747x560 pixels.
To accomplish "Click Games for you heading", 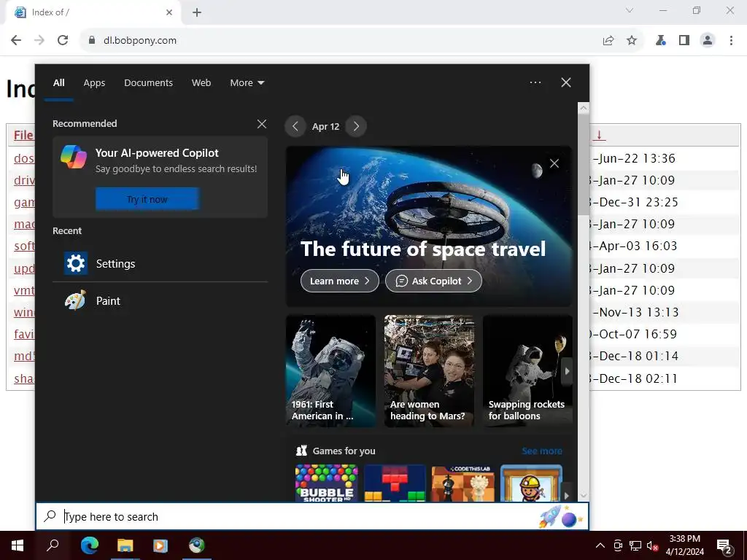I will (344, 451).
